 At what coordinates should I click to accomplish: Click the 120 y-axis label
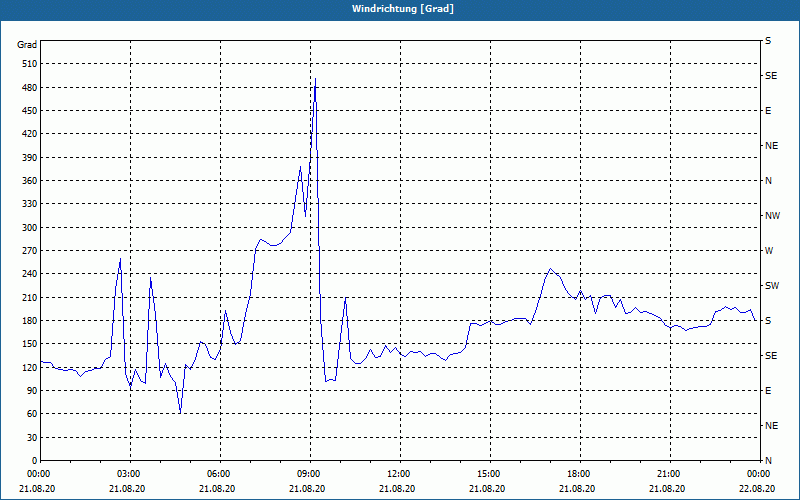pyautogui.click(x=30, y=367)
